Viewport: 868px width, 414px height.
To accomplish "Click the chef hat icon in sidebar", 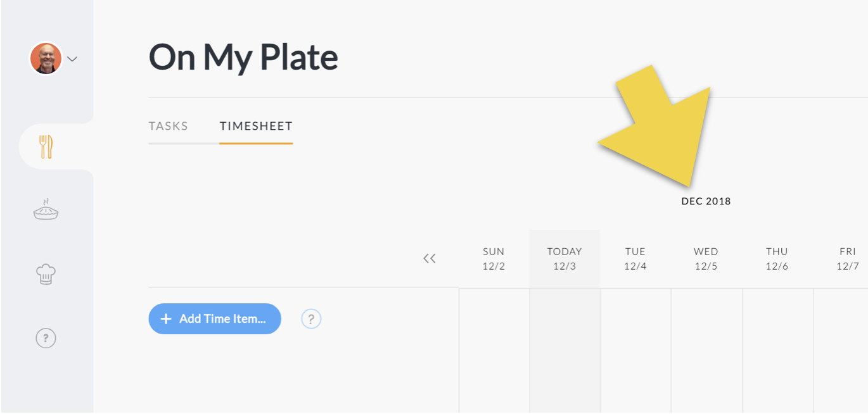I will [46, 275].
